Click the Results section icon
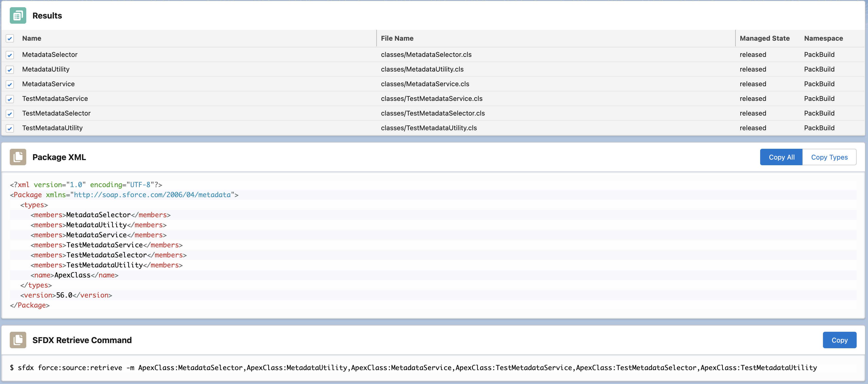868x384 pixels. [18, 15]
